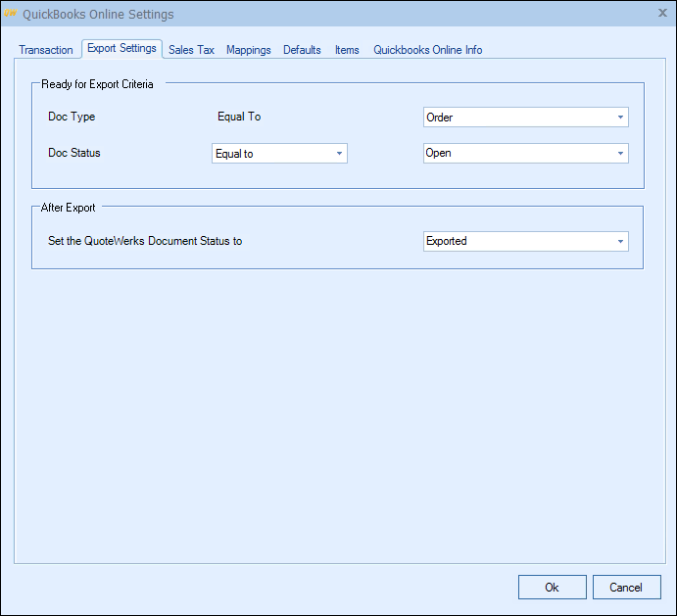Click the 'Order' text in Doc Type field
This screenshot has height=616, width=677.
pyautogui.click(x=440, y=118)
